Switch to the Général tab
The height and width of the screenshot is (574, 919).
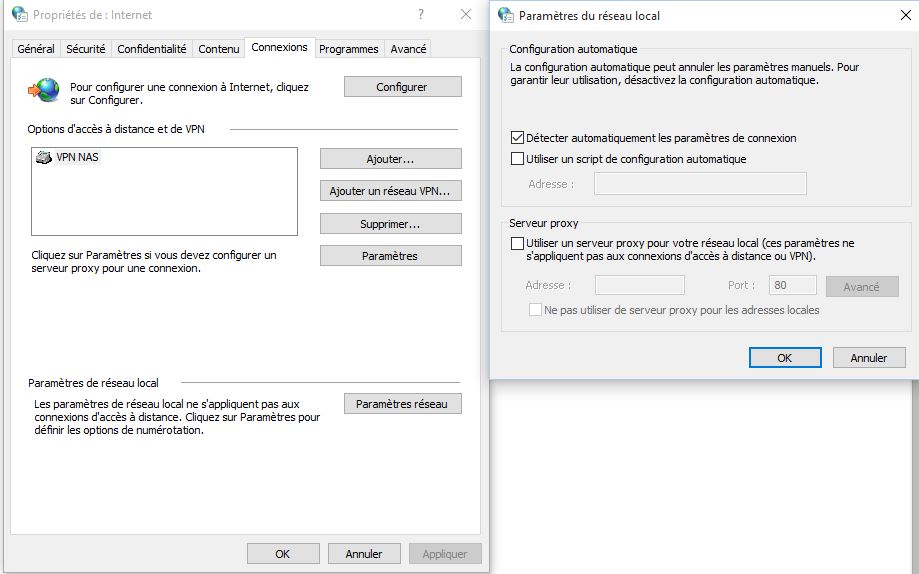tap(36, 49)
